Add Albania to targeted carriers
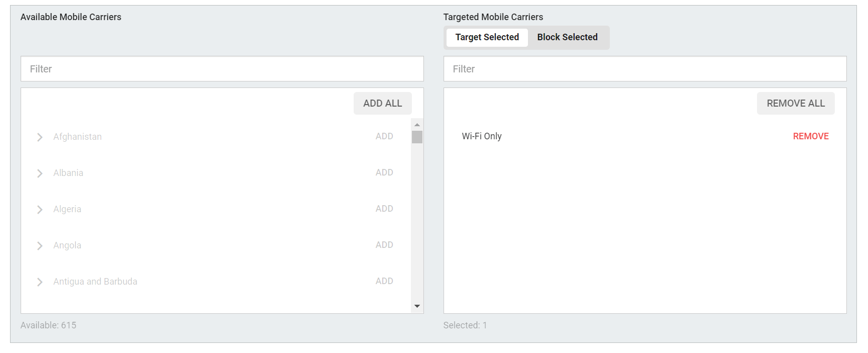The image size is (868, 353). [384, 172]
